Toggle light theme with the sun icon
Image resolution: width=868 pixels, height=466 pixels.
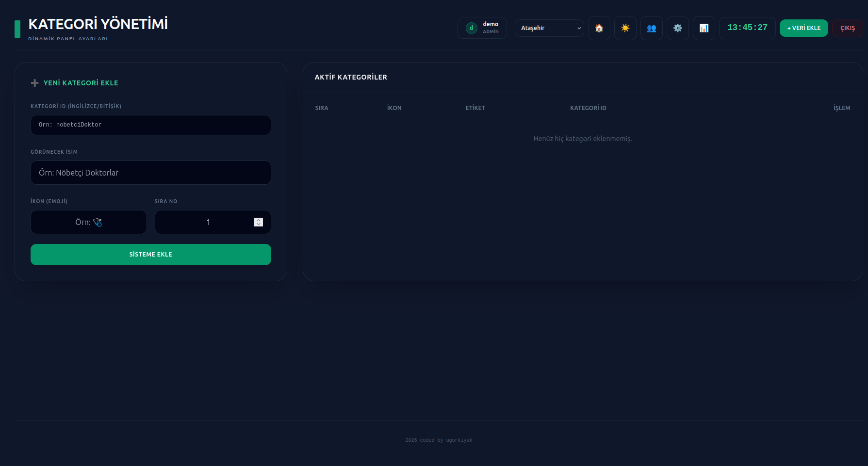pyautogui.click(x=625, y=28)
